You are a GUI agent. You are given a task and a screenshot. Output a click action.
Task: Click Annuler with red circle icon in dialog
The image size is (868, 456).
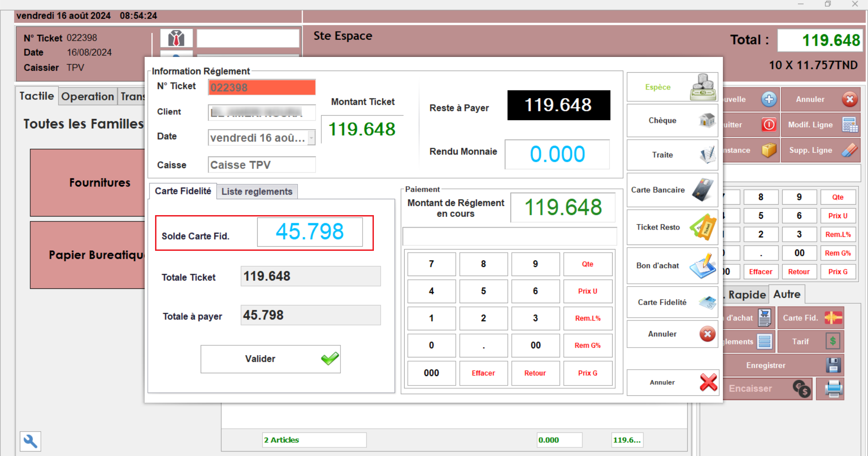click(672, 334)
